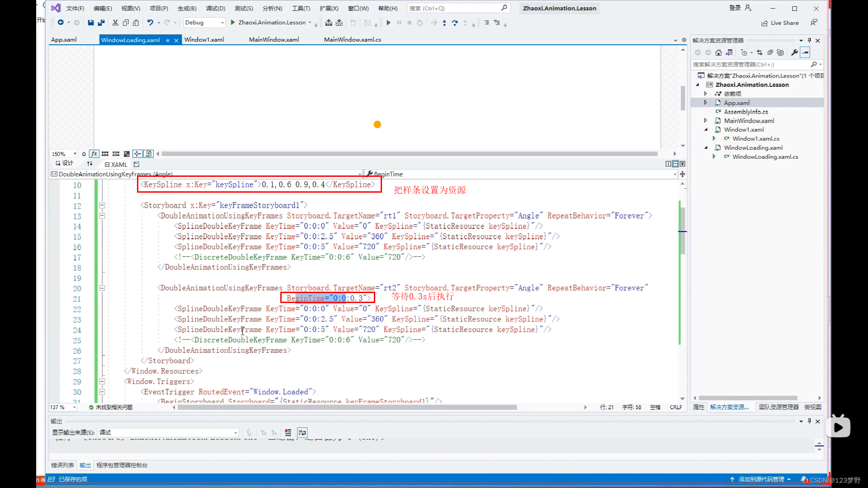Image resolution: width=868 pixels, height=488 pixels.
Task: Open the 团队资源管理器 tab
Action: point(779,407)
